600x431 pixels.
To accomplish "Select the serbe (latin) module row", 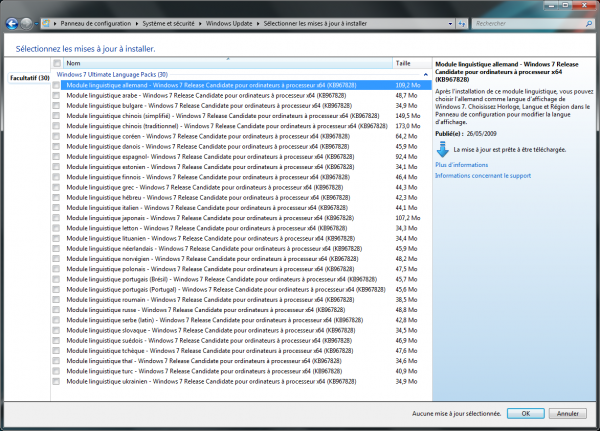I will 241,320.
